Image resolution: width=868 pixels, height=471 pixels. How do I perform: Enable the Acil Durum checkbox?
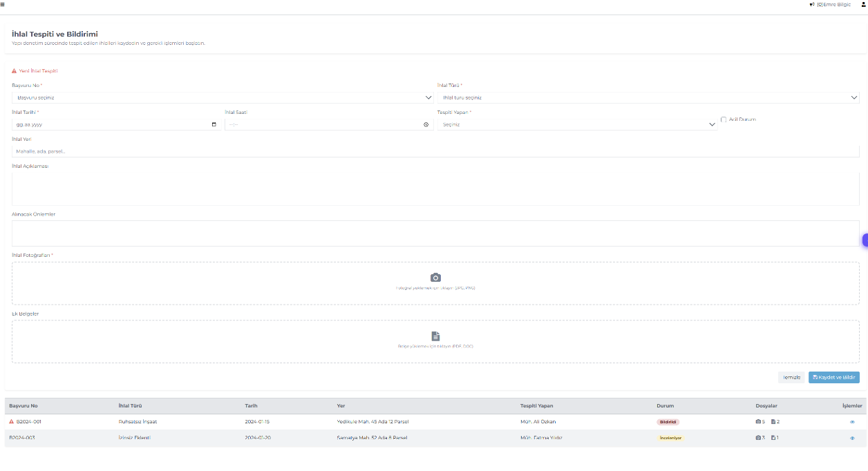(x=724, y=119)
